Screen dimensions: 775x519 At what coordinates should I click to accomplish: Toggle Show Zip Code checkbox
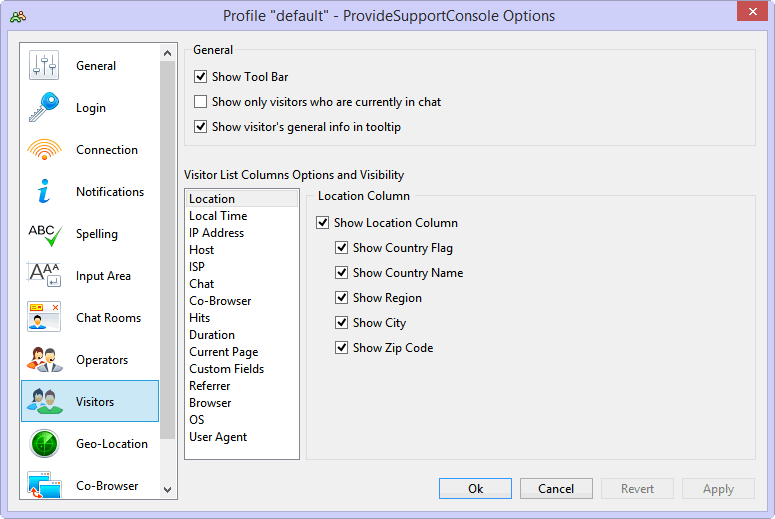click(342, 348)
